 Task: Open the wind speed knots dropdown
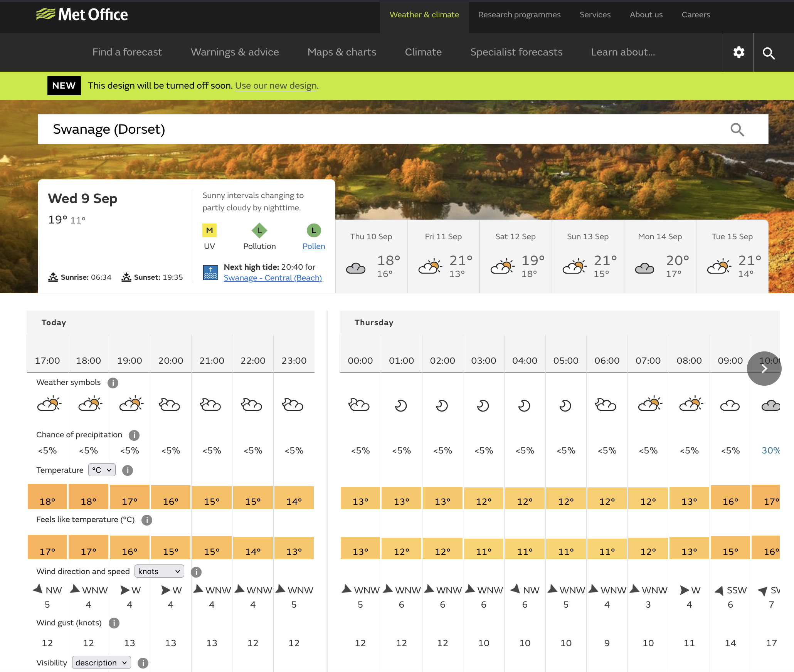159,571
